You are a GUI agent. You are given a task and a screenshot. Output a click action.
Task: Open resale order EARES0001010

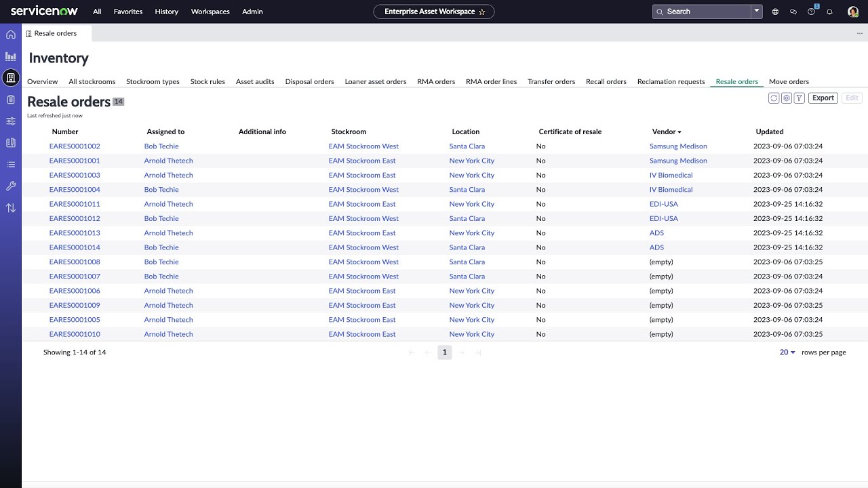(x=75, y=334)
